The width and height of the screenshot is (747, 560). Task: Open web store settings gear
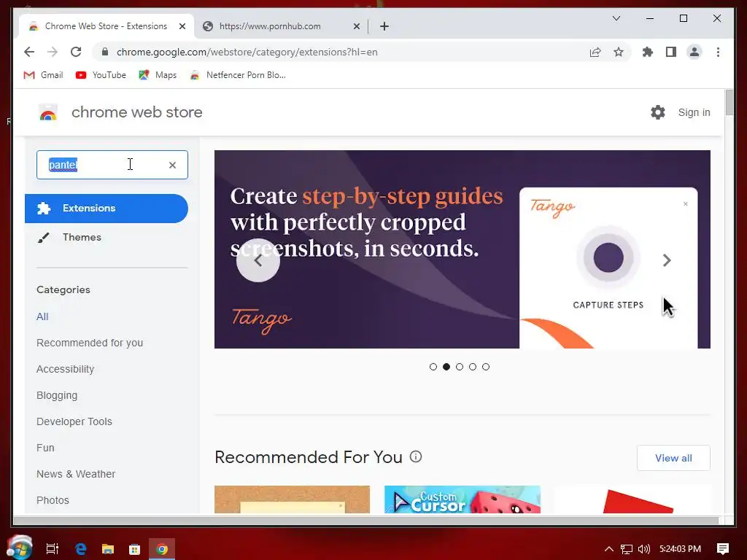(x=658, y=112)
